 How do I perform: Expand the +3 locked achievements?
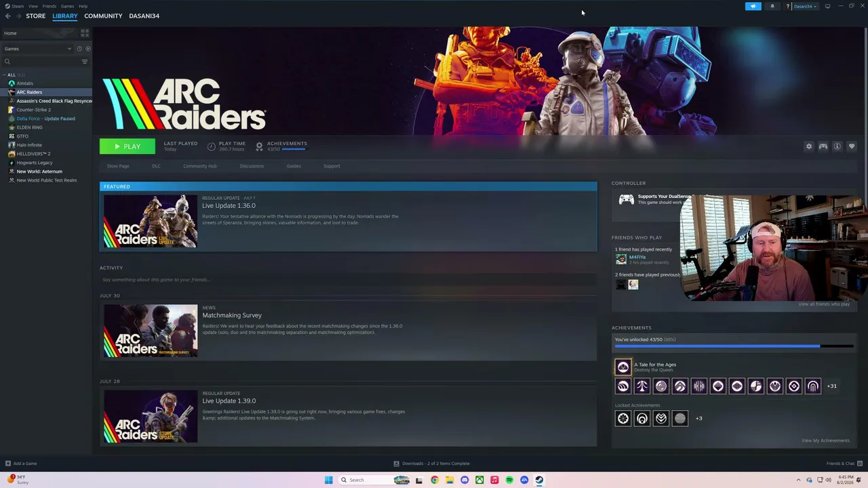coord(698,418)
